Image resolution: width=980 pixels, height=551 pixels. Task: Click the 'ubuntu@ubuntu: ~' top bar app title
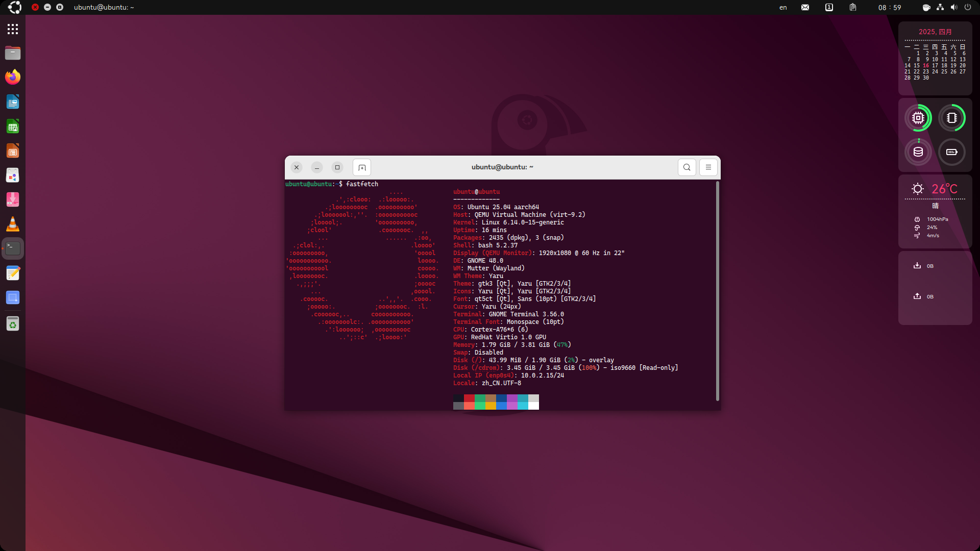point(104,7)
